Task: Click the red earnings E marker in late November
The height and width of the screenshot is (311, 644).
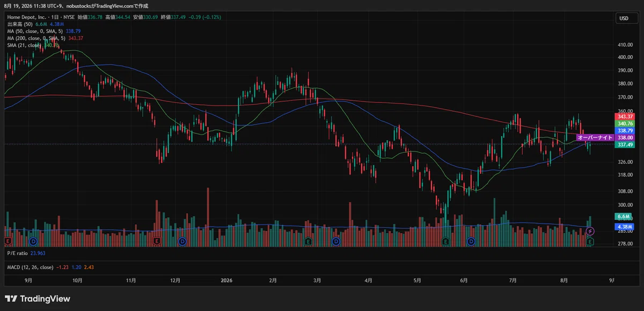Action: pos(157,242)
